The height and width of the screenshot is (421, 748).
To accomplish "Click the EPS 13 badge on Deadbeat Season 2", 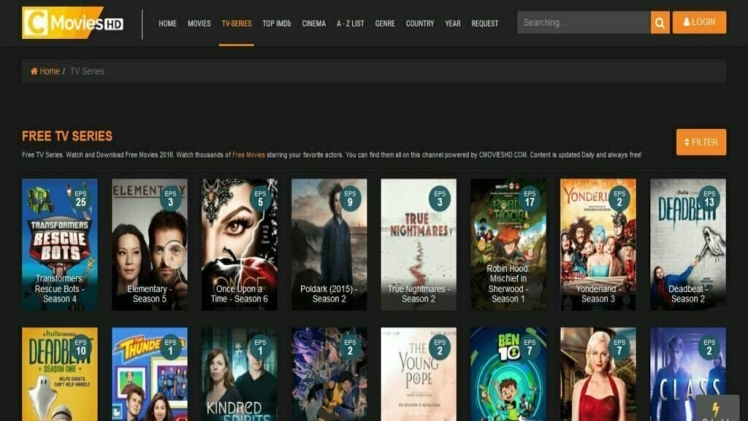I will (709, 198).
